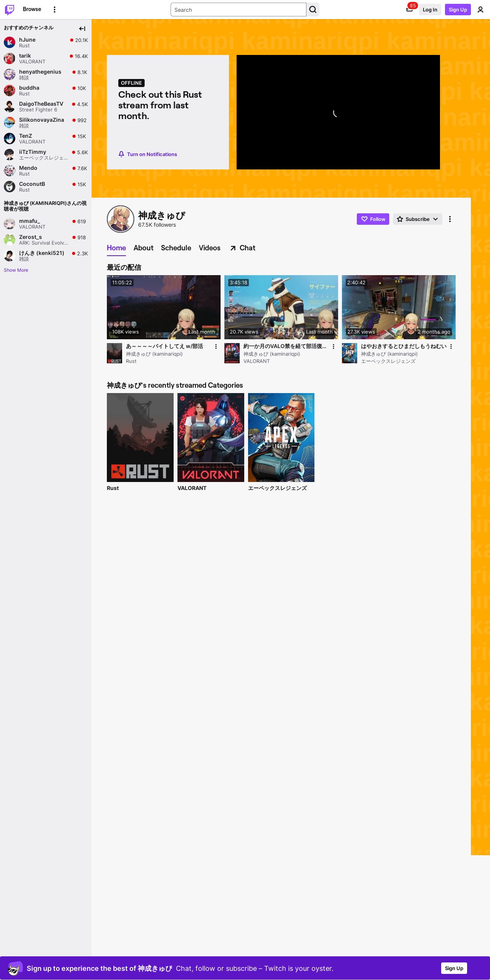Click the Apex game icon under third video
Screen dimensions: 490x980
pyautogui.click(x=350, y=353)
